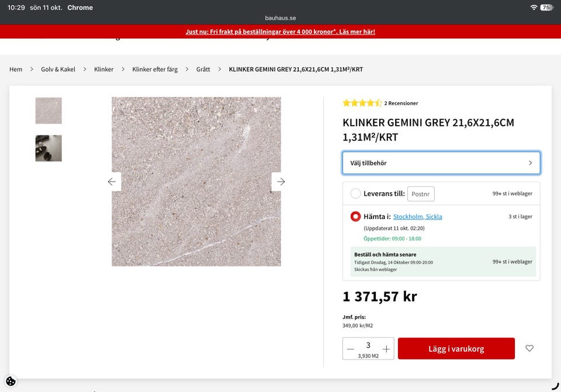This screenshot has height=392, width=561.
Task: Select the first tile thumbnail
Action: point(49,110)
